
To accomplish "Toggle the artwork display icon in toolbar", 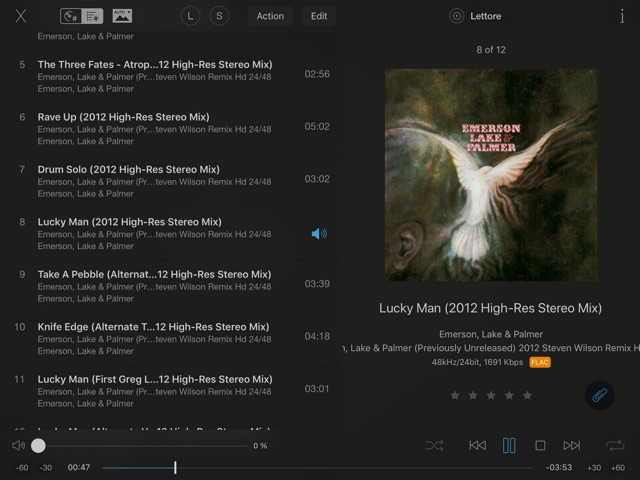I will coord(122,16).
